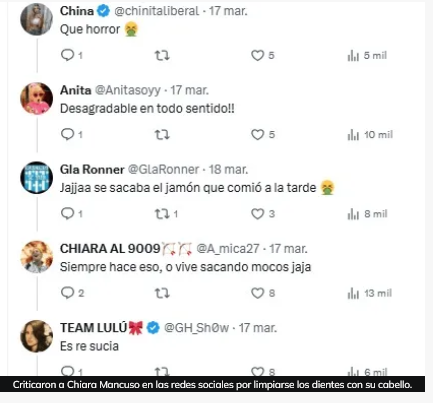Reply to the "Siempre hace eso" tweet

click(72, 293)
